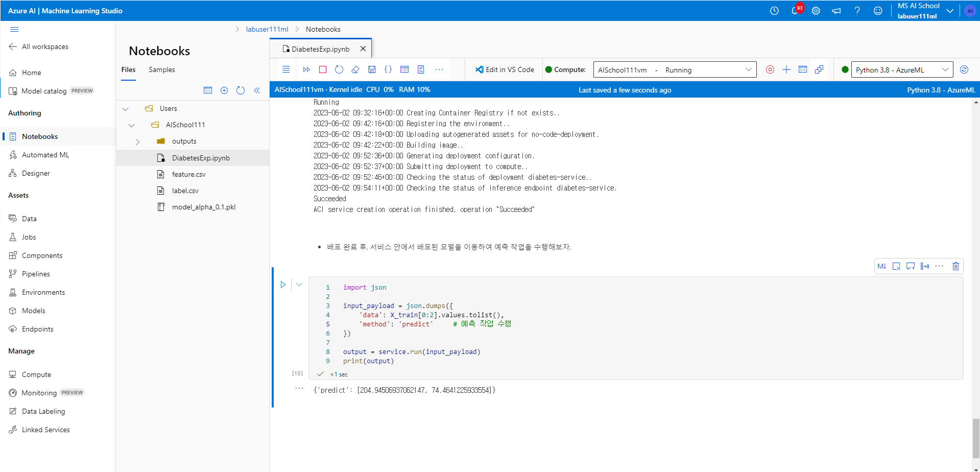
Task: Open the Home page
Action: click(31, 73)
